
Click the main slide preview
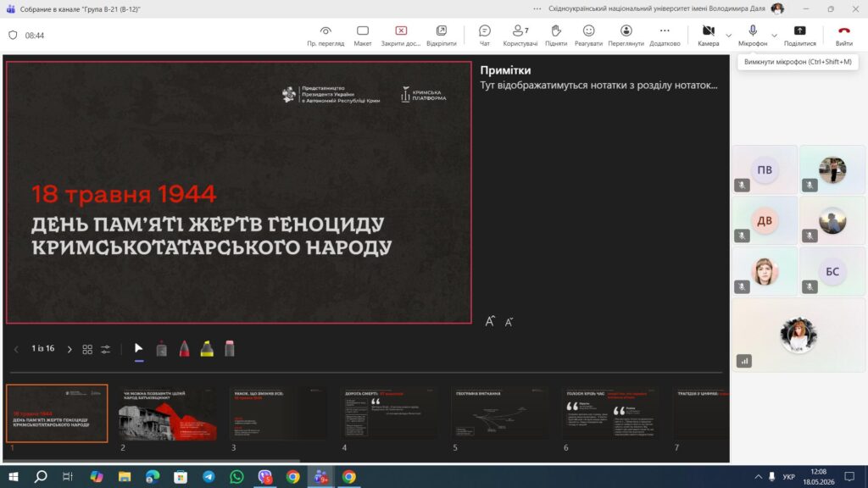(238, 192)
